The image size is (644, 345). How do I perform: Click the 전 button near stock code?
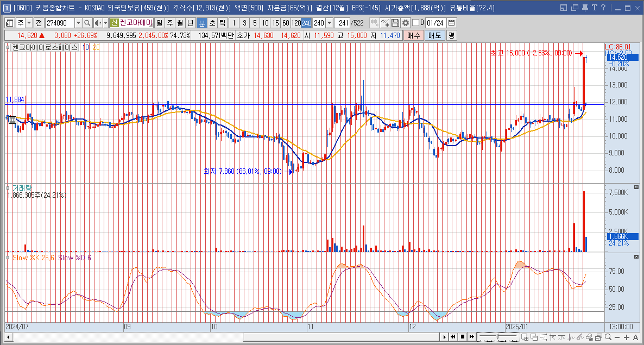39,23
